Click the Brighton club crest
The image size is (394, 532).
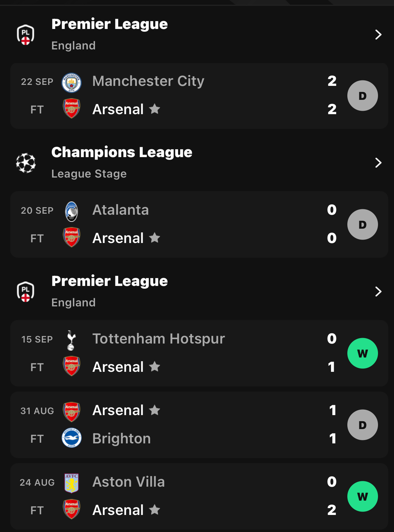[x=72, y=438]
